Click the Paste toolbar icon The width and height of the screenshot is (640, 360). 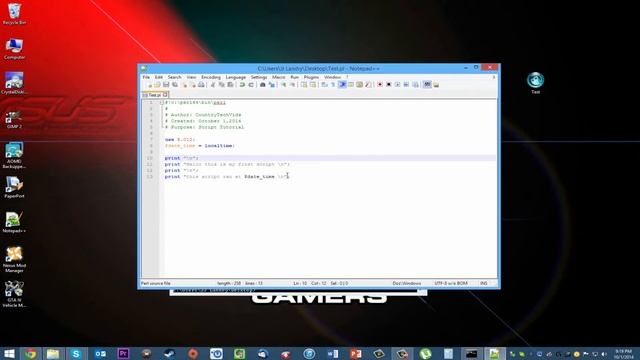[x=230, y=85]
